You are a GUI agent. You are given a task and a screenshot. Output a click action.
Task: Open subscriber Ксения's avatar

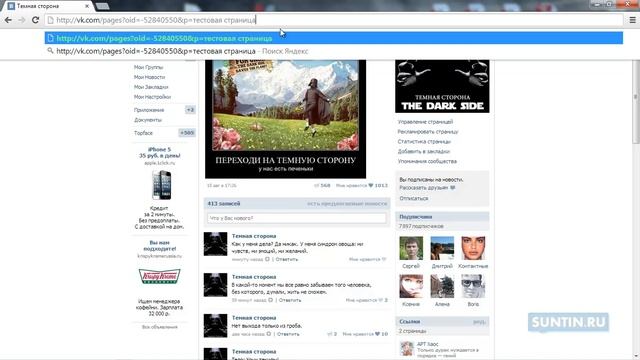coord(411,286)
